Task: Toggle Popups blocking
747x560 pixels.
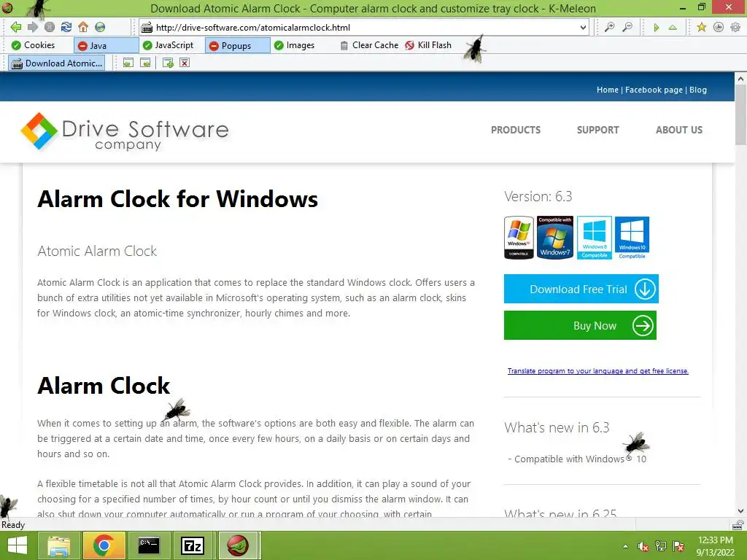Action: tap(237, 45)
